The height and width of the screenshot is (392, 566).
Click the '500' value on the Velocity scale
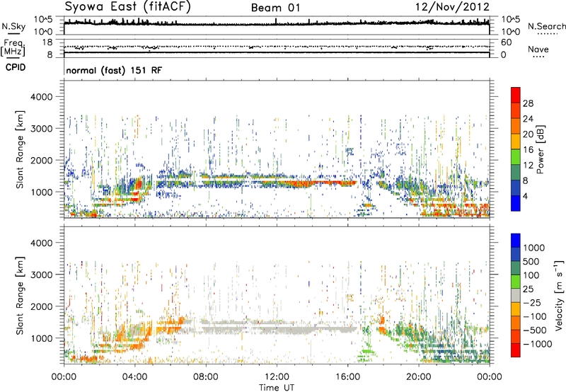coord(531,261)
